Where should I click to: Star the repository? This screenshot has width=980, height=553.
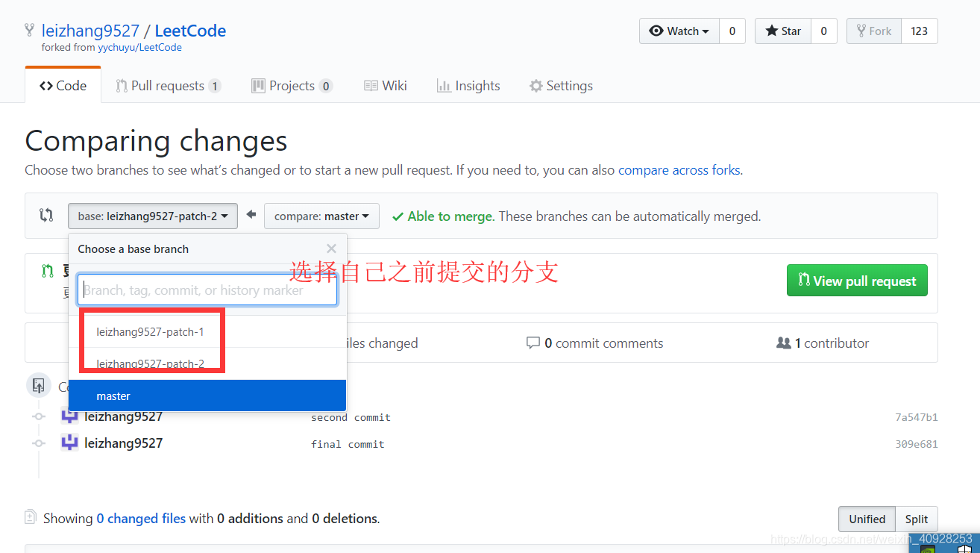tap(783, 31)
